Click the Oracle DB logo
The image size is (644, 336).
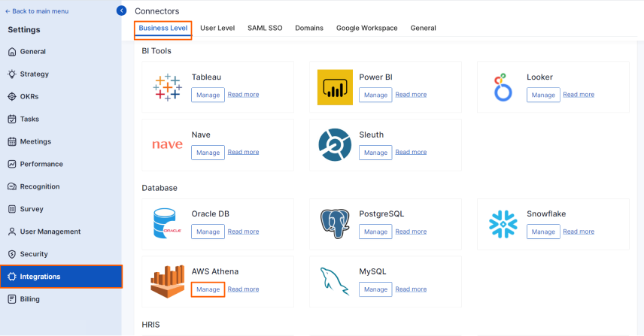(x=167, y=223)
